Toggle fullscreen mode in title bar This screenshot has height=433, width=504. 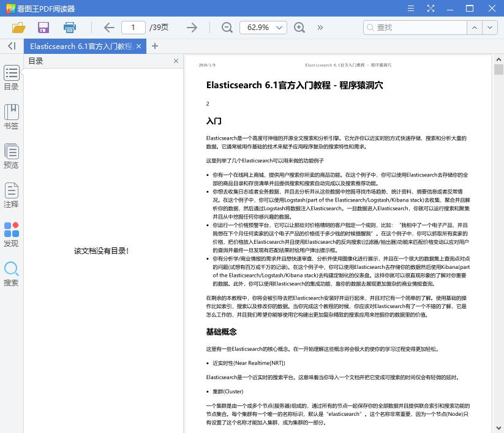(x=431, y=9)
